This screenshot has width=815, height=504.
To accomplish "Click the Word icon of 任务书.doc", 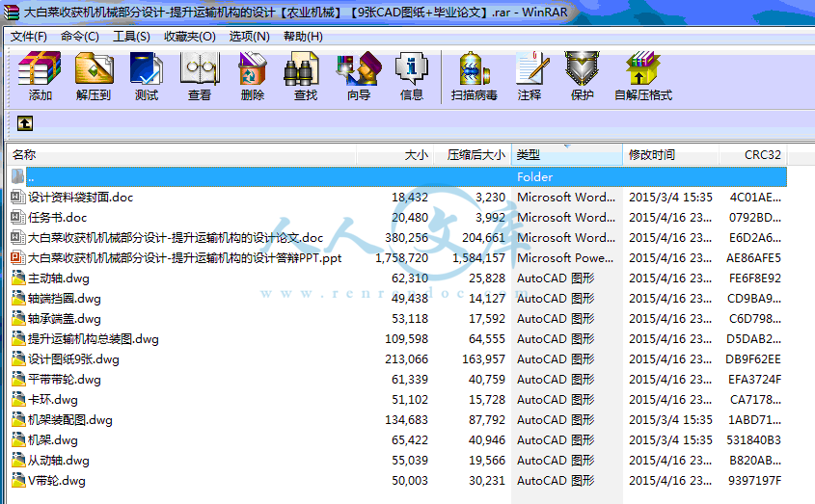I will pos(17,217).
